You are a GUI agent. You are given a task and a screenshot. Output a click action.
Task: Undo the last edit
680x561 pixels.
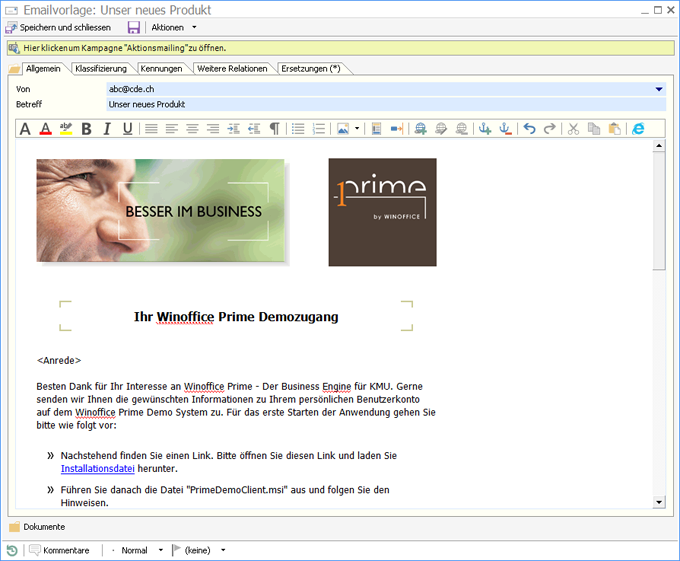coord(529,129)
